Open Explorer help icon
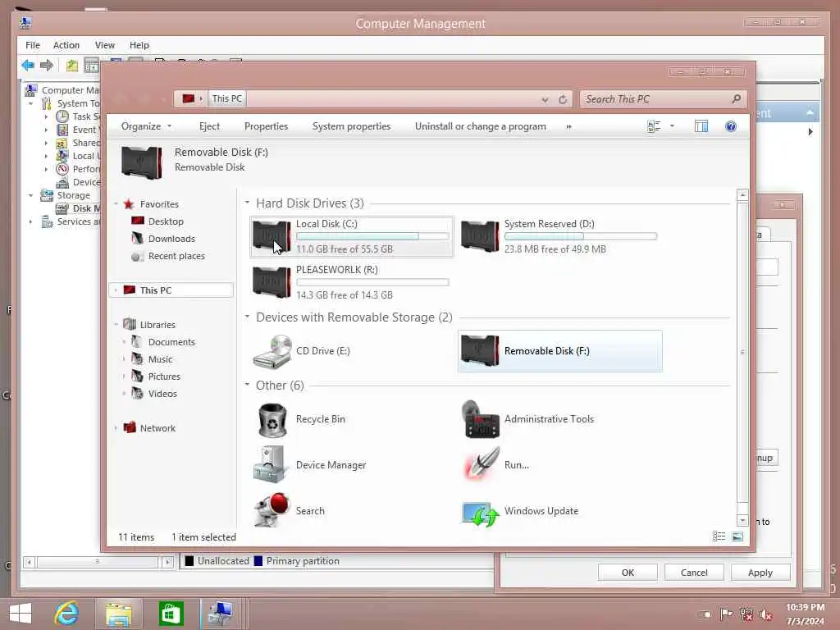 pos(731,126)
